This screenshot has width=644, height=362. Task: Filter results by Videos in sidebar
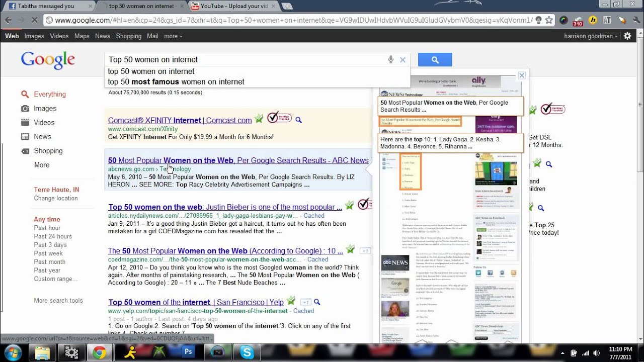pos(44,122)
